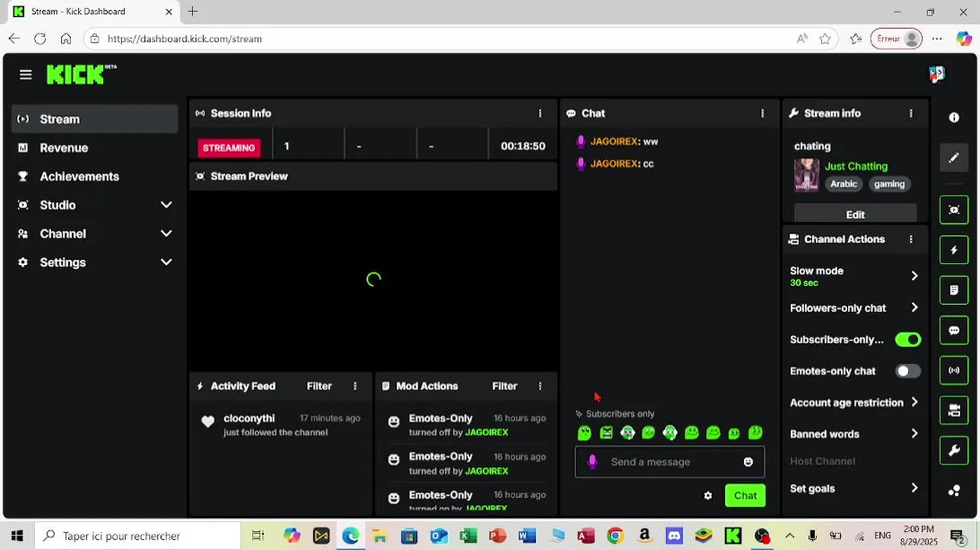Click the gaming tag

[x=889, y=184]
